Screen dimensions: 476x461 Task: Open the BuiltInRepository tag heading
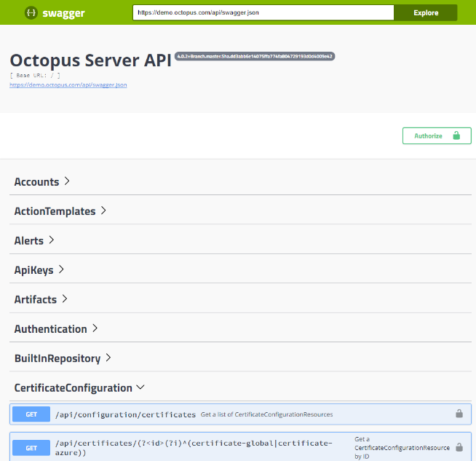coord(57,358)
